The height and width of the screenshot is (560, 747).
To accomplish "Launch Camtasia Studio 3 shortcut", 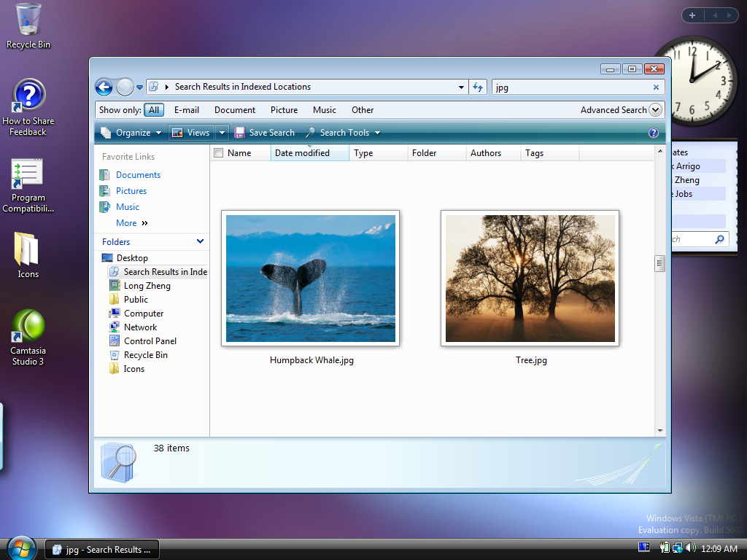I will [x=28, y=338].
